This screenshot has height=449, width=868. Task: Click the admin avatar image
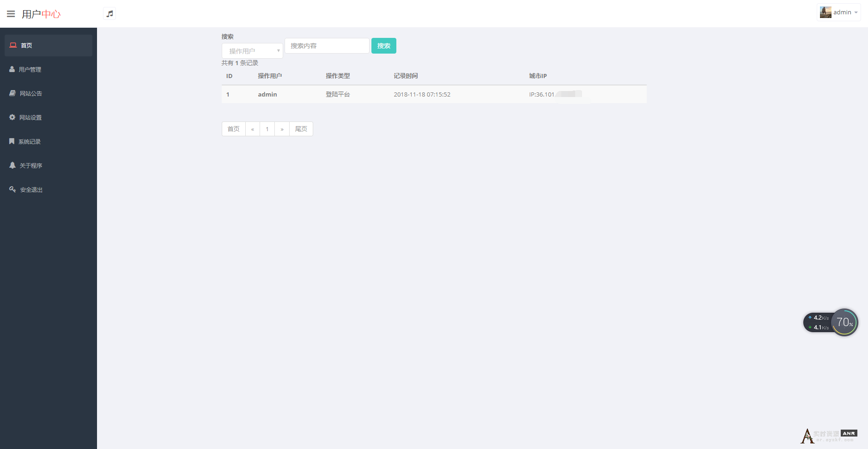(x=826, y=12)
